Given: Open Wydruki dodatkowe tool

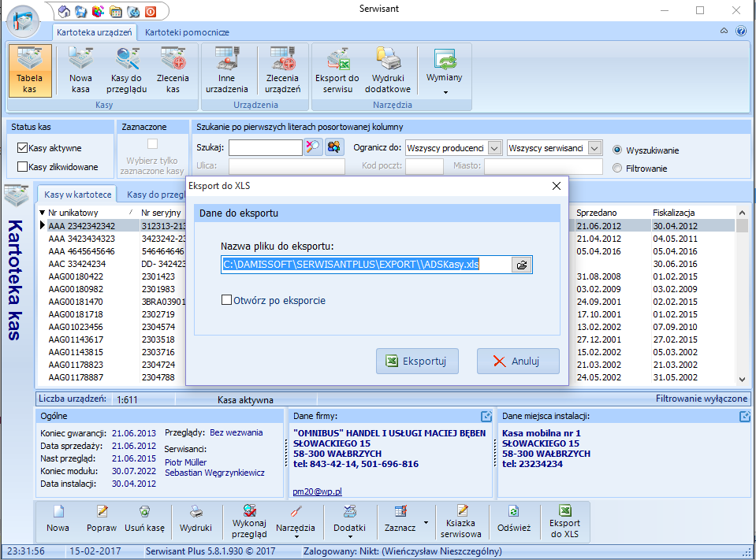Looking at the screenshot, I should (x=388, y=70).
